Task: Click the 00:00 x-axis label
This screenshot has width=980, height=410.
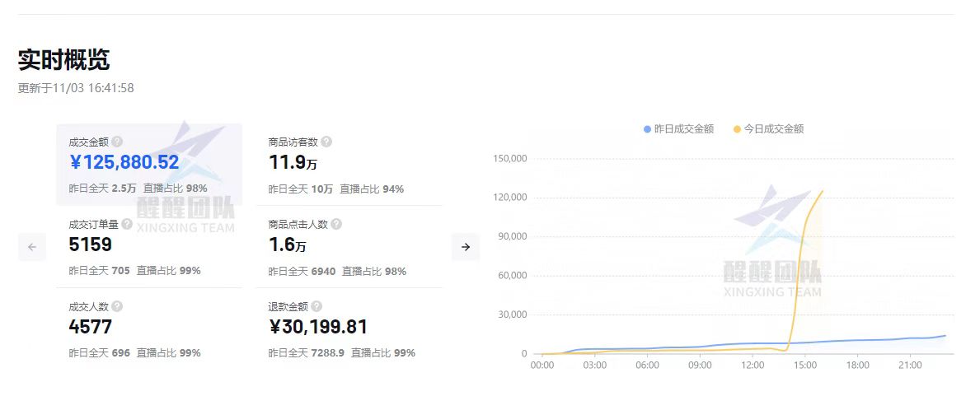Action: coord(542,366)
